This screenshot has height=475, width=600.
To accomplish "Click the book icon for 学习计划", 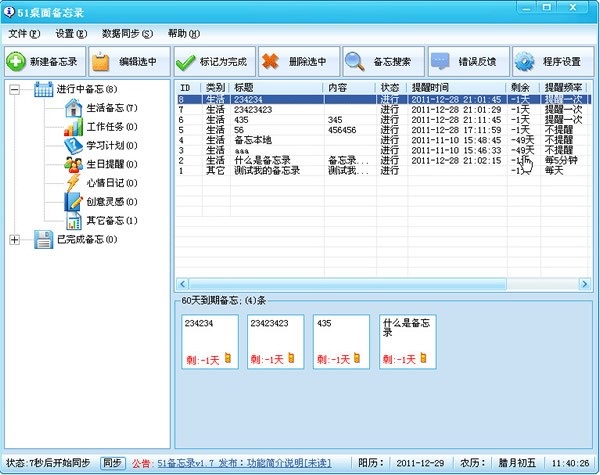I will point(73,145).
